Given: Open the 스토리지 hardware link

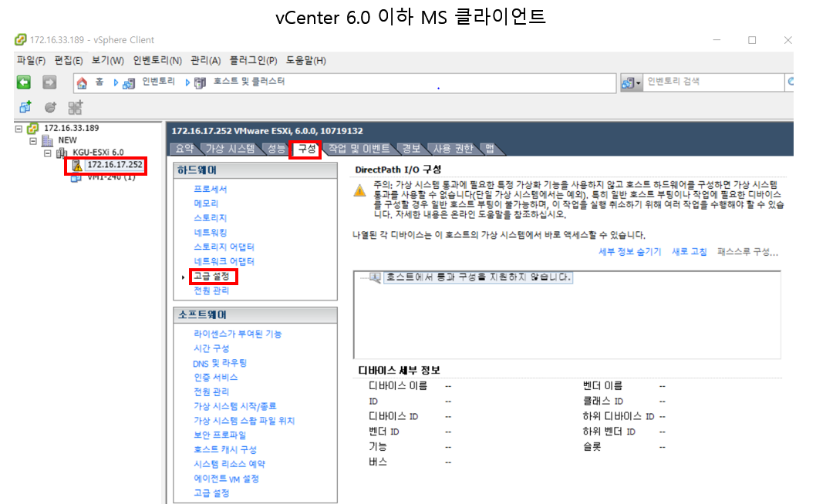Looking at the screenshot, I should point(211,218).
